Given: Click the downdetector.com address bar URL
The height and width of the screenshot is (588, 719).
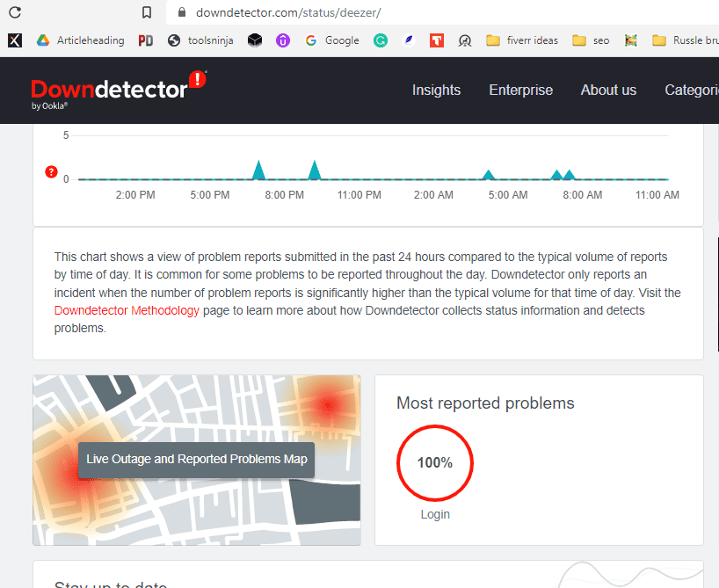Looking at the screenshot, I should coord(288,12).
